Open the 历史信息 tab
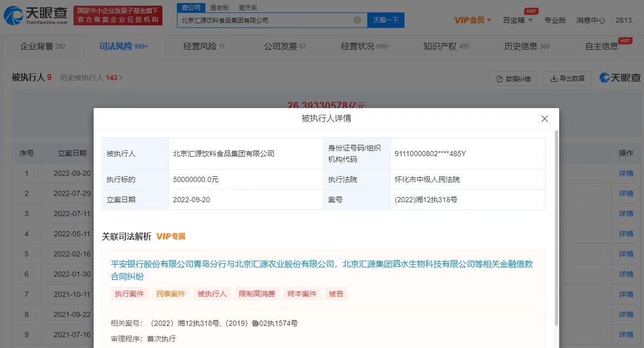The image size is (644, 348). [527, 47]
